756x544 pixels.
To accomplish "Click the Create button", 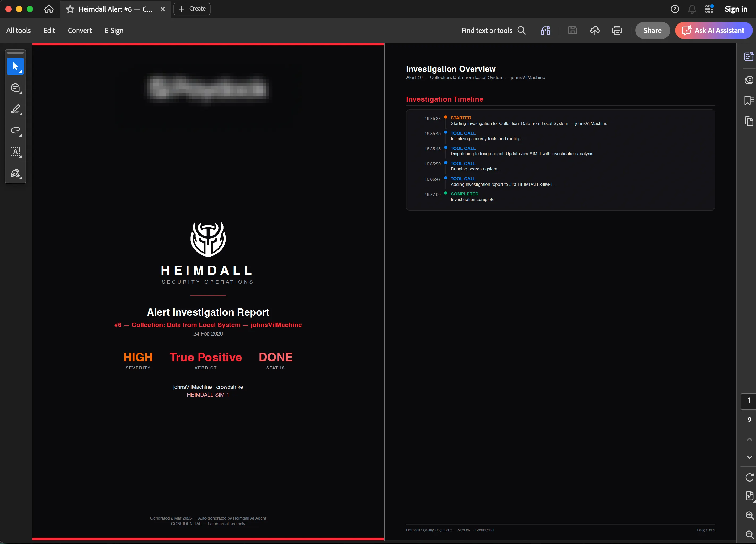I will [x=192, y=9].
